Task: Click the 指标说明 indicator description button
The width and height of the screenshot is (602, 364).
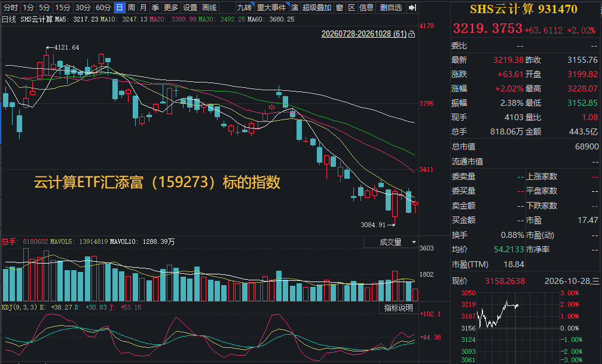Action: coord(399,308)
